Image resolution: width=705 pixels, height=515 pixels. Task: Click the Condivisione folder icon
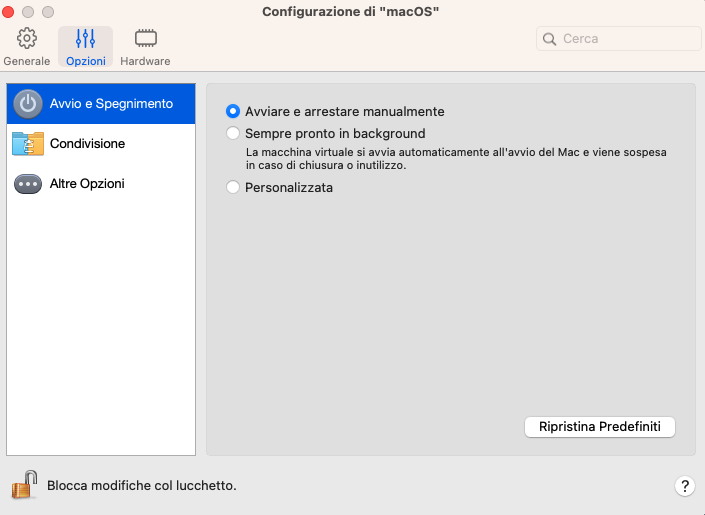tap(28, 144)
